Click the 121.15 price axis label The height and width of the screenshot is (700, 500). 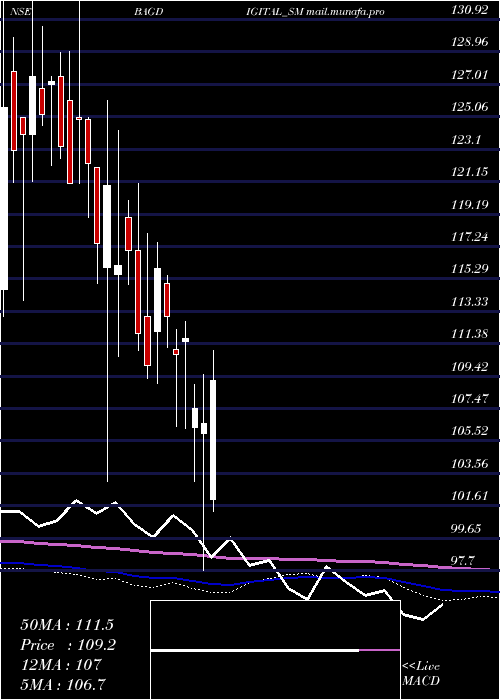(x=470, y=172)
